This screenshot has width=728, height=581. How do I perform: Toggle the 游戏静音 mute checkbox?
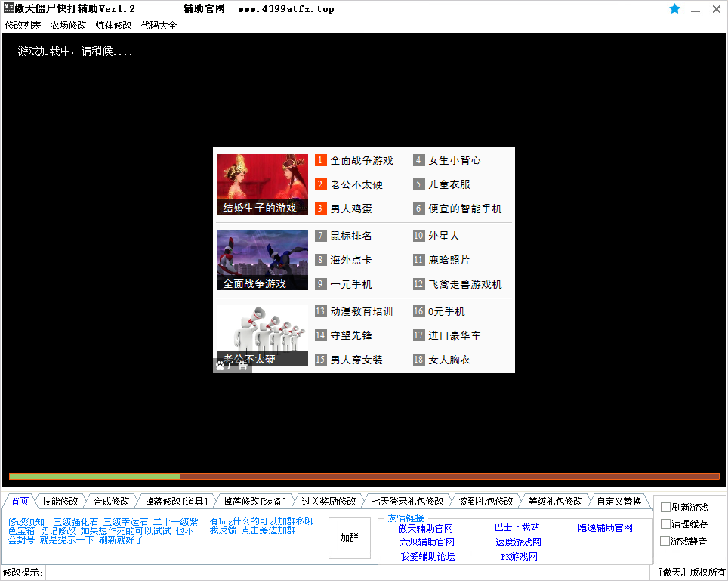(665, 542)
